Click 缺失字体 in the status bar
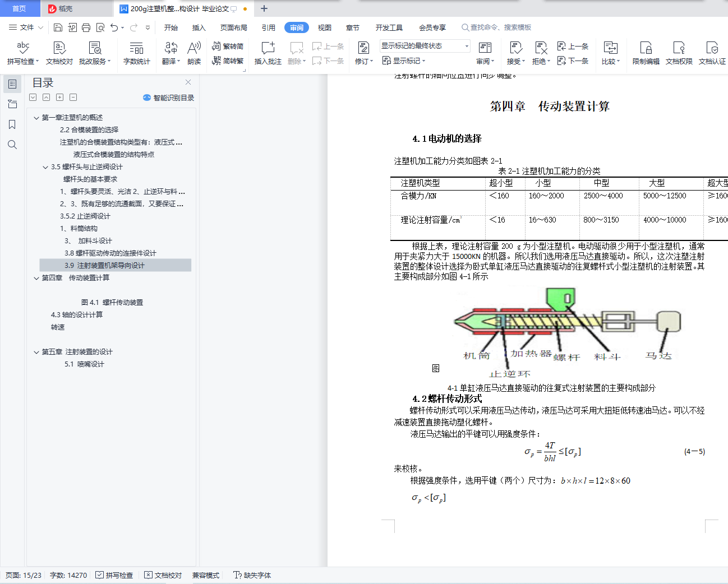The width and height of the screenshot is (728, 584). [252, 575]
